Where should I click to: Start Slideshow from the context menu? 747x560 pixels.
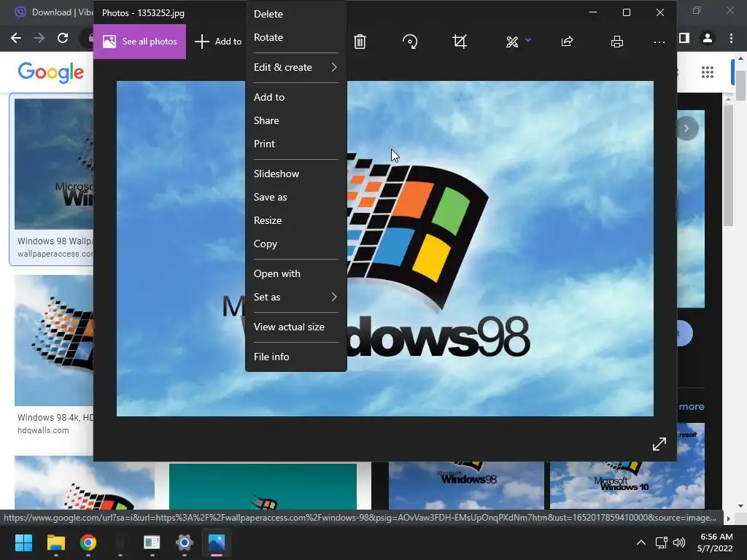pos(295,174)
